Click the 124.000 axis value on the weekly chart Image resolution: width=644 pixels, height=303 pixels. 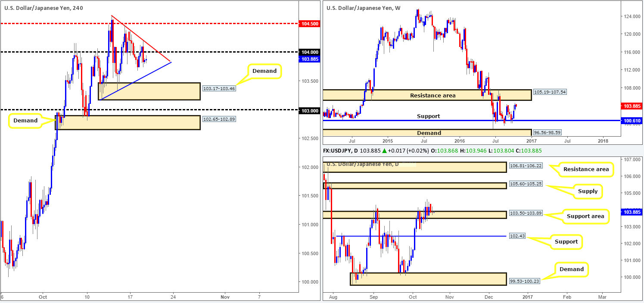point(632,16)
